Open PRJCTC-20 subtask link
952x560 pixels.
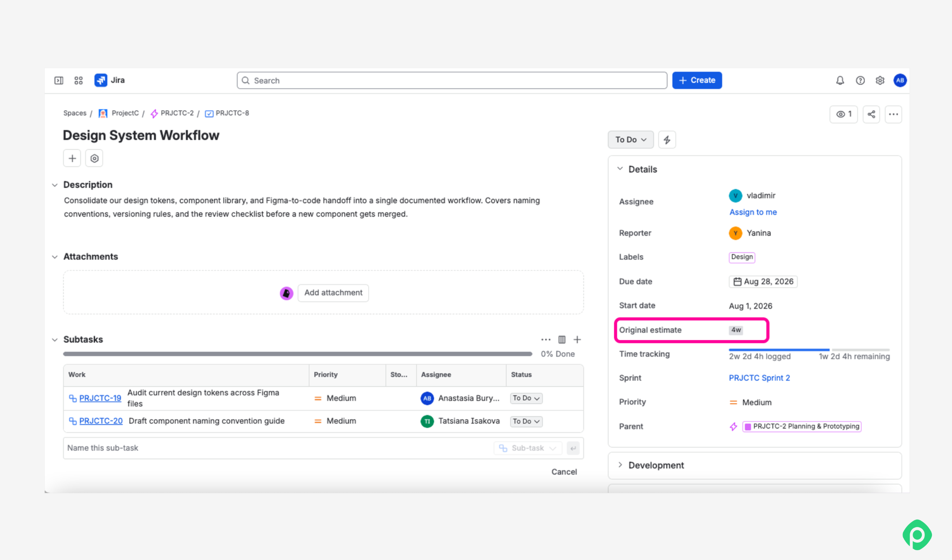pyautogui.click(x=101, y=421)
